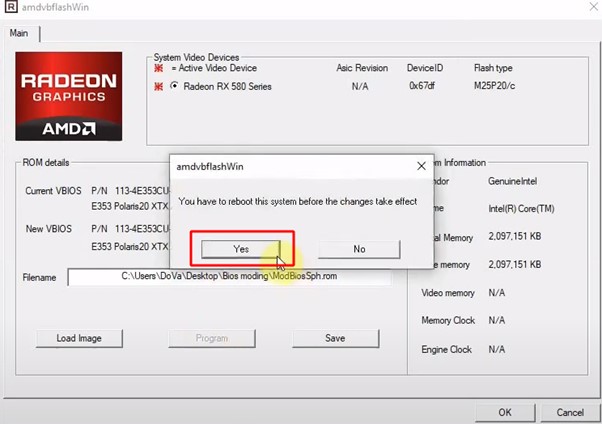Click the Filename path input field
The image size is (602, 424).
click(x=228, y=276)
